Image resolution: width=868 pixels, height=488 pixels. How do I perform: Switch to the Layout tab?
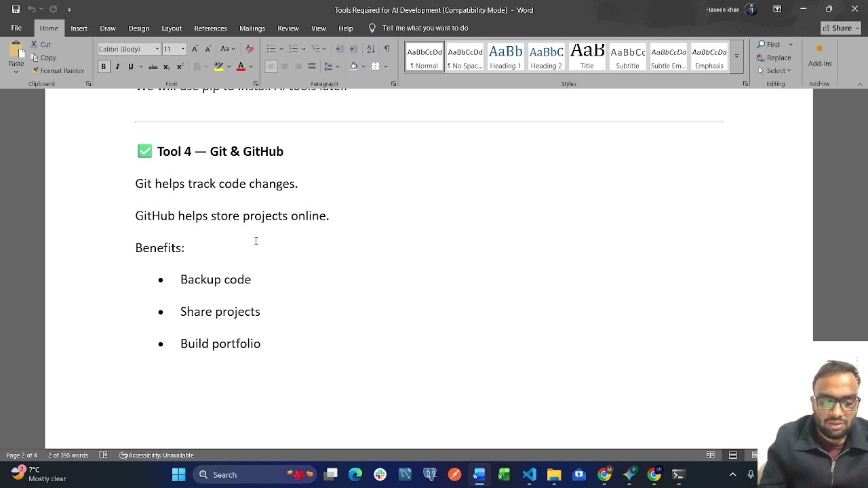172,28
